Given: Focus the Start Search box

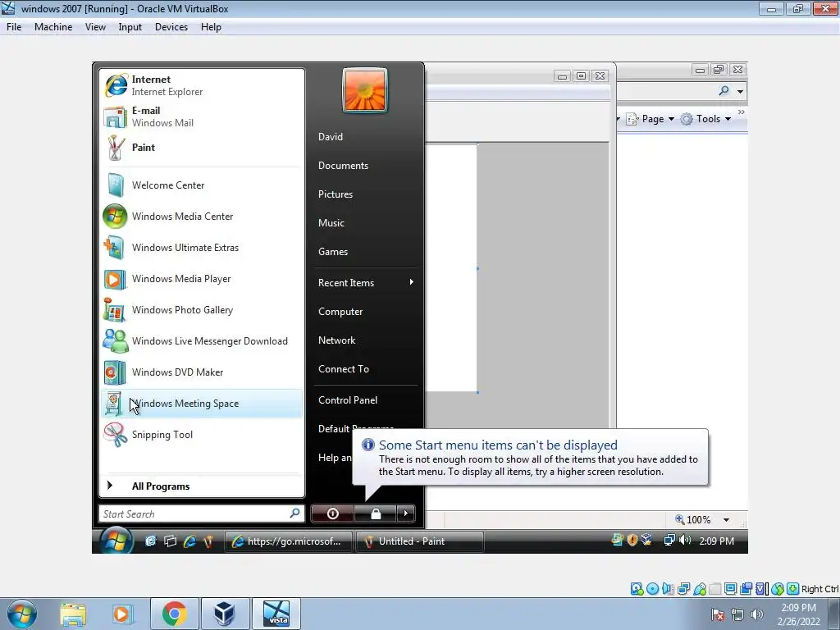Looking at the screenshot, I should coord(202,514).
